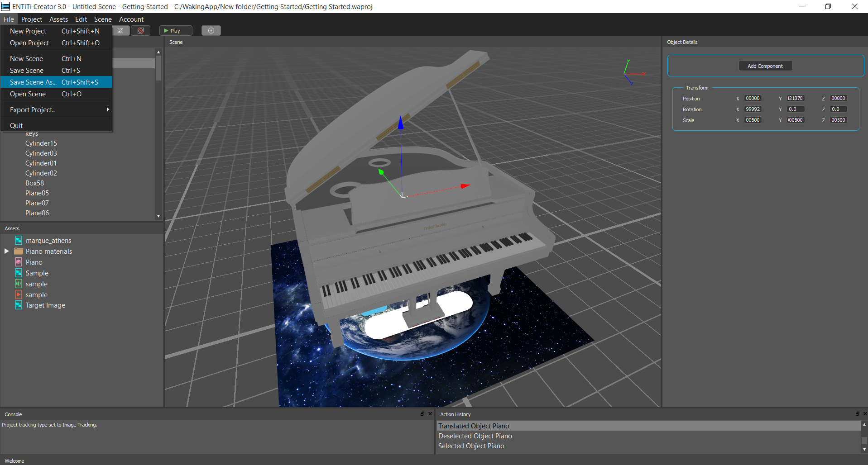Float the Console panel
This screenshot has width=868, height=465.
tap(422, 414)
